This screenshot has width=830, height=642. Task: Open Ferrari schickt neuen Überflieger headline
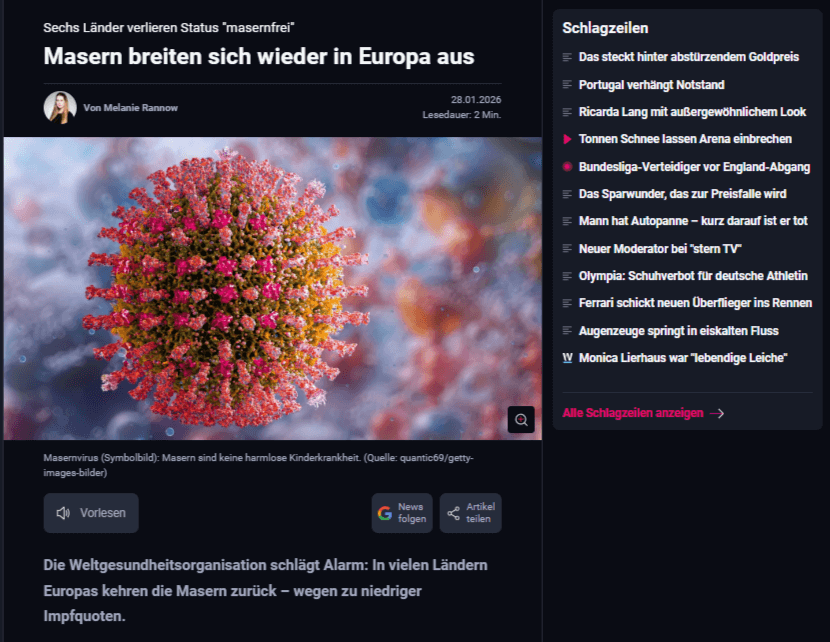(695, 303)
